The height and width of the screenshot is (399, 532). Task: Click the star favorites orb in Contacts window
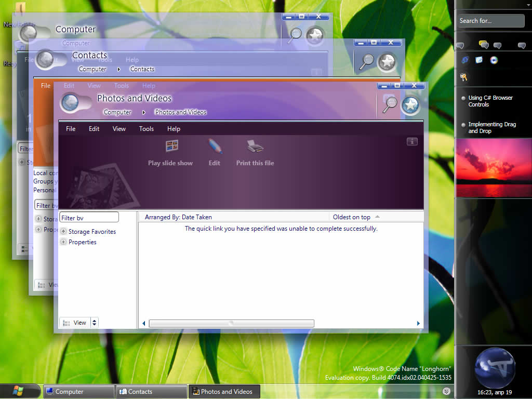(x=387, y=62)
